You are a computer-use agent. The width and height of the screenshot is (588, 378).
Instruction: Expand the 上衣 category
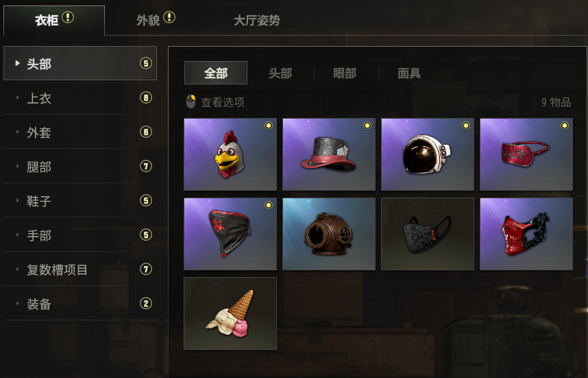80,98
